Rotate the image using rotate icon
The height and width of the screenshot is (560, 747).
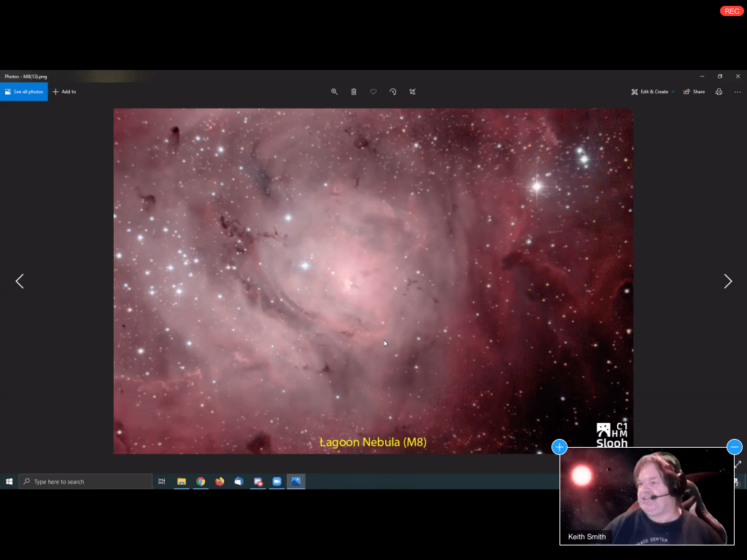point(392,92)
